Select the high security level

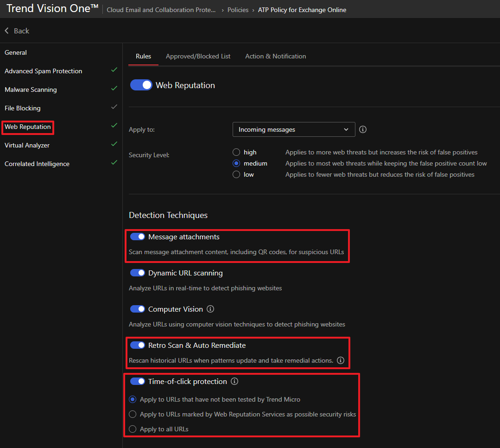[x=236, y=152]
